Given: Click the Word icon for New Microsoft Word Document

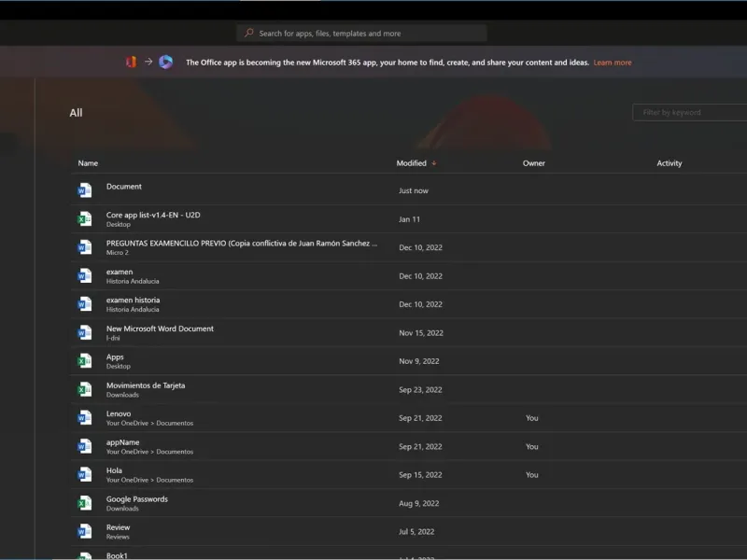Looking at the screenshot, I should click(84, 332).
